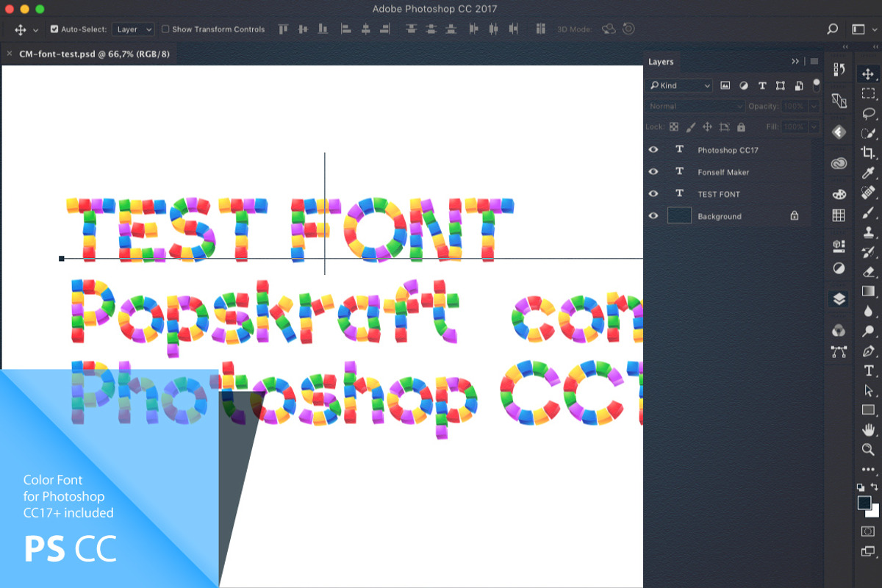This screenshot has width=882, height=588.
Task: Open the layer filter Kind dropdown
Action: pyautogui.click(x=678, y=85)
